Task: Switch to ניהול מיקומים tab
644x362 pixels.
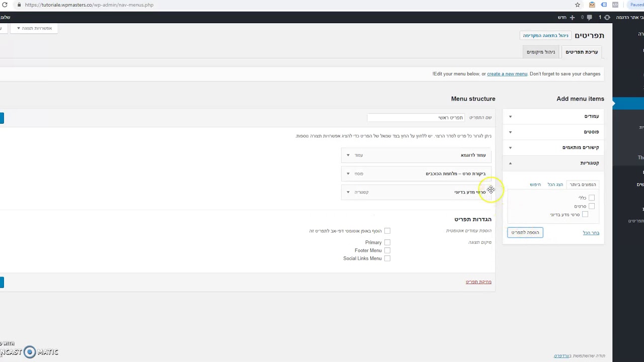Action: point(541,52)
